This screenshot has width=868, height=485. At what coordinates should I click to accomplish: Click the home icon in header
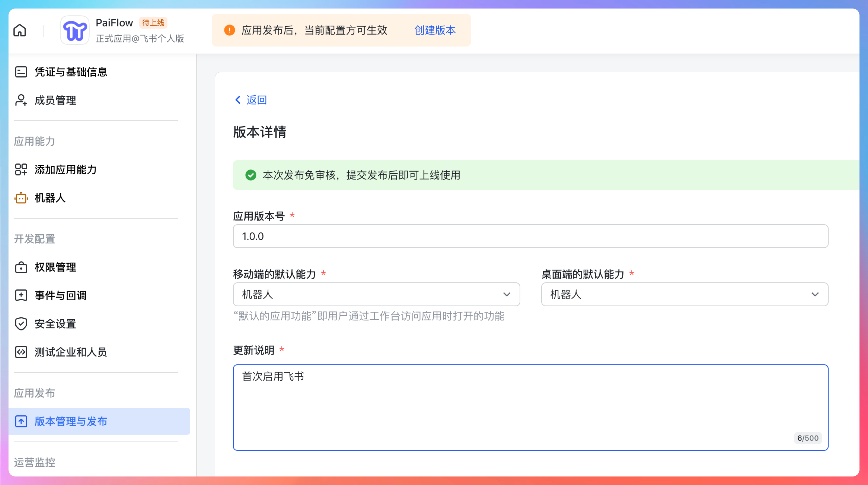pyautogui.click(x=20, y=30)
